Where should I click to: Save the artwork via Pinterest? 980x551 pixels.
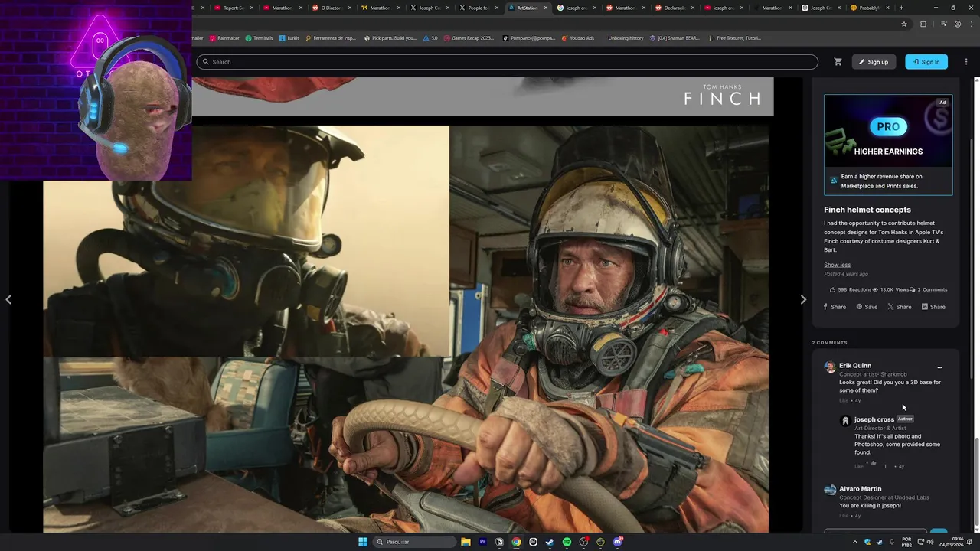tap(867, 307)
